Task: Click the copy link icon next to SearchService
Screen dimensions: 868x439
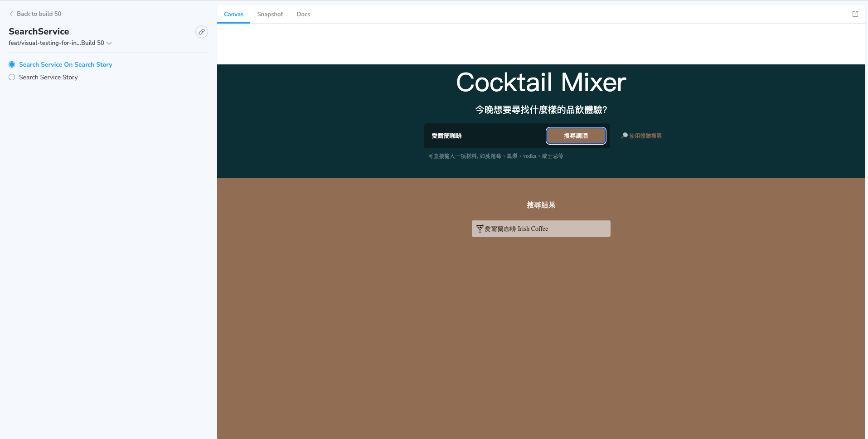Action: coord(202,32)
